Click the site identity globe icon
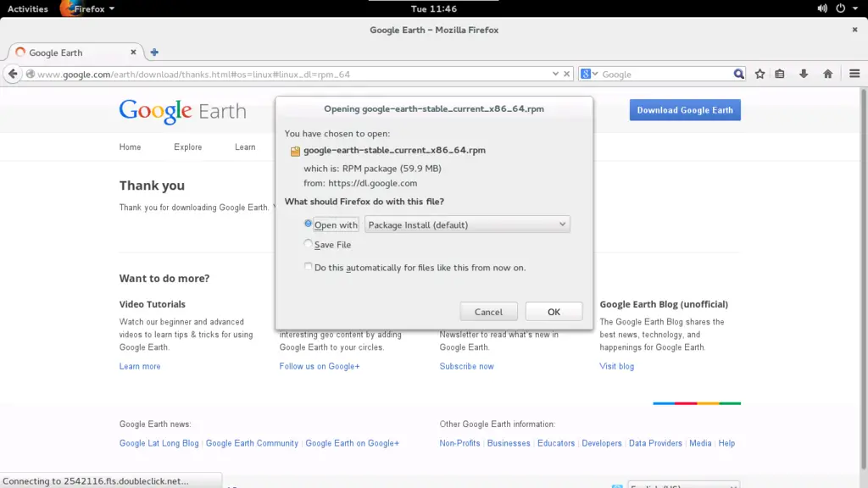This screenshot has width=868, height=488. pos(31,75)
